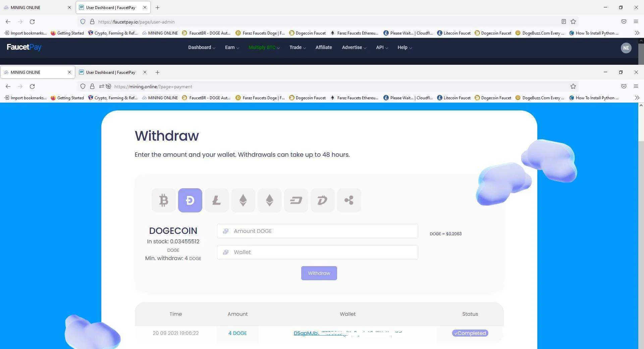This screenshot has width=644, height=349.
Task: Close the User Dashboard tab in the upper window
Action: tap(145, 8)
